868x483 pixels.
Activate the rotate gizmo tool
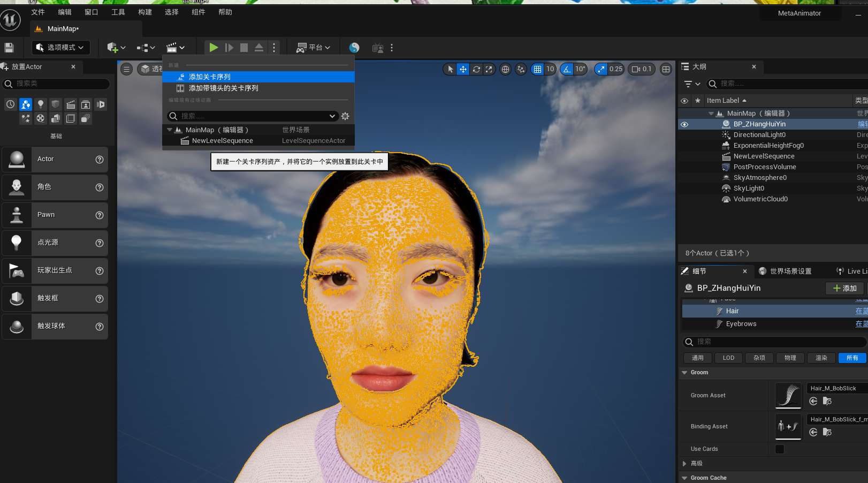click(476, 69)
